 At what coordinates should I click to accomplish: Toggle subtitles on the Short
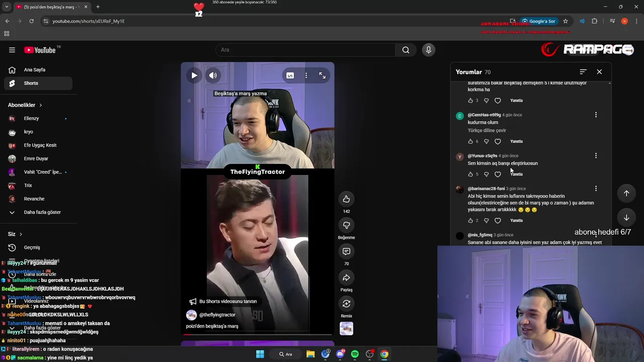[x=290, y=75]
